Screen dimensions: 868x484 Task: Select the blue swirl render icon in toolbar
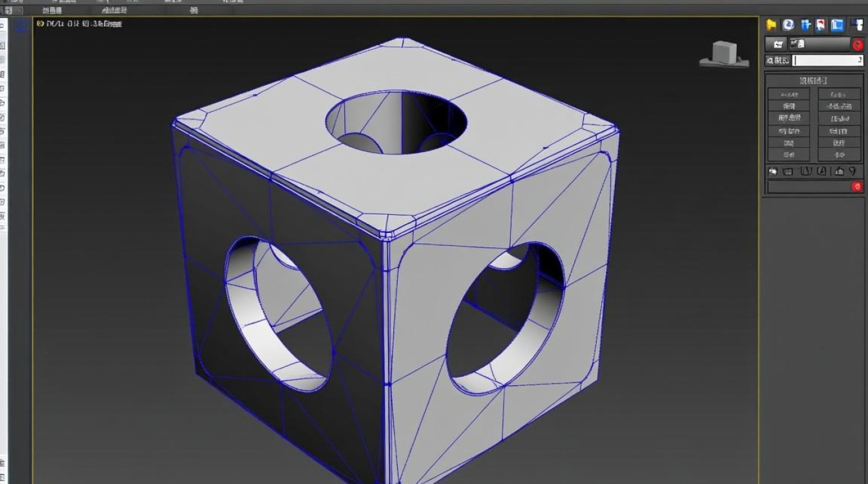coord(788,24)
